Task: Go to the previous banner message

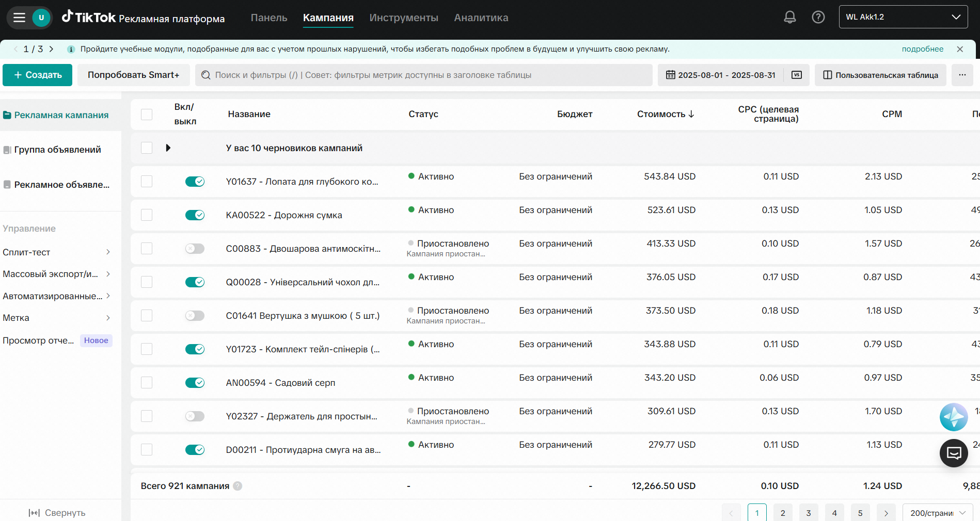Action: [x=16, y=49]
